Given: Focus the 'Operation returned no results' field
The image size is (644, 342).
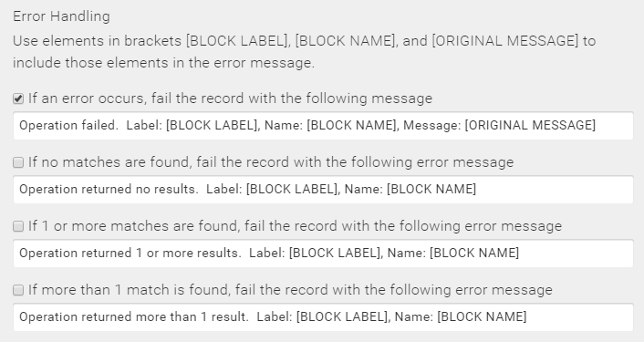Looking at the screenshot, I should [323, 190].
